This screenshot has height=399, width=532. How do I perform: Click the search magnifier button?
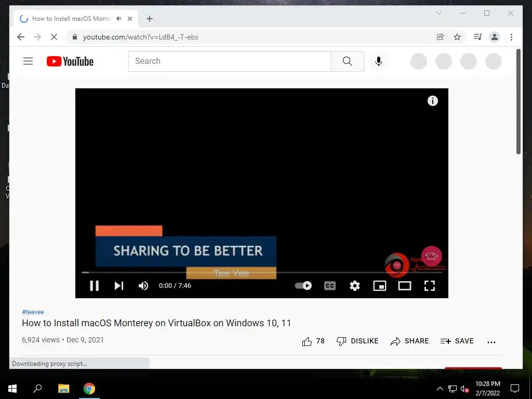[x=348, y=61]
